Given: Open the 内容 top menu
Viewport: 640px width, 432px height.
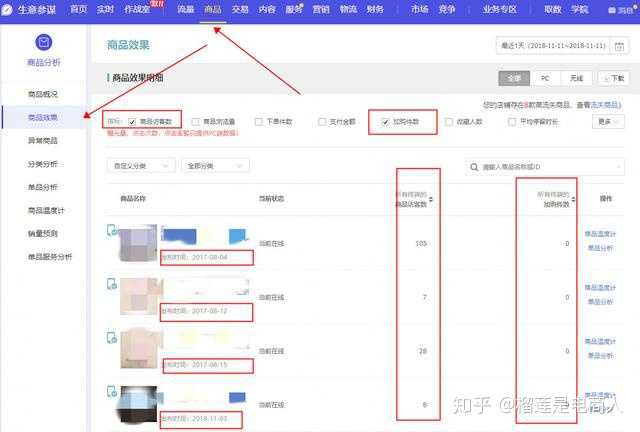Looking at the screenshot, I should coord(267,9).
